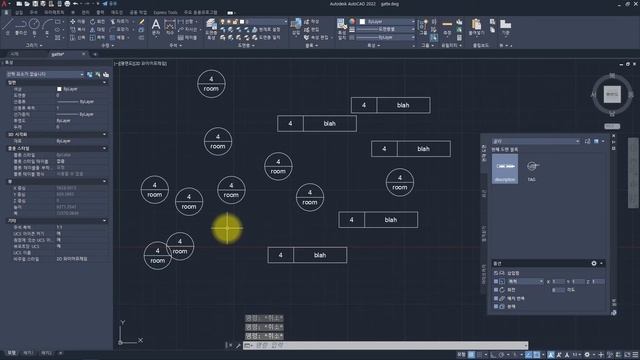This screenshot has height=360, width=640.
Task: Click the ViewCube top face
Action: click(612, 94)
